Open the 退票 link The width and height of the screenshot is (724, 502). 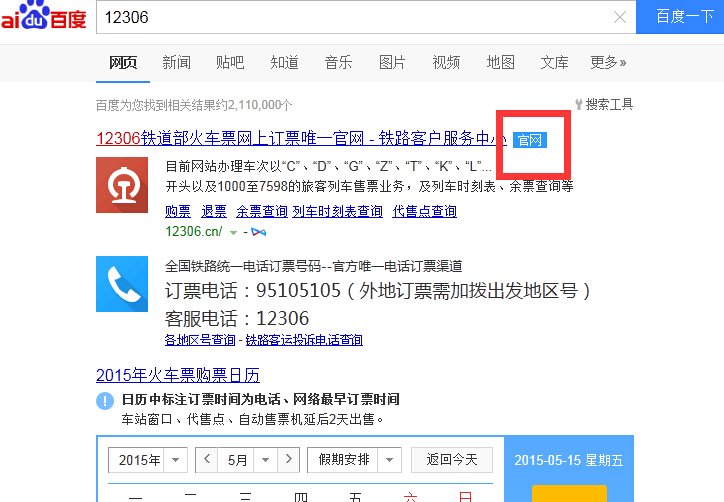(214, 211)
